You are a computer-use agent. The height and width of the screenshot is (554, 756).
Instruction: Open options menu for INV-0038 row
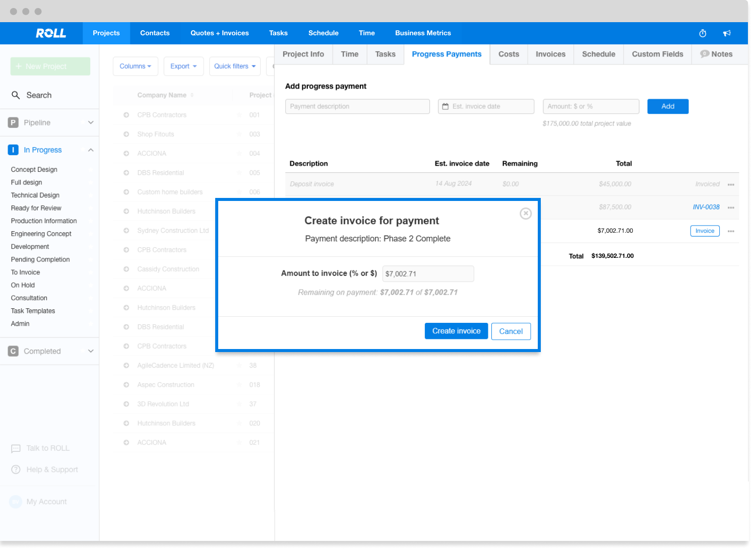coord(731,207)
